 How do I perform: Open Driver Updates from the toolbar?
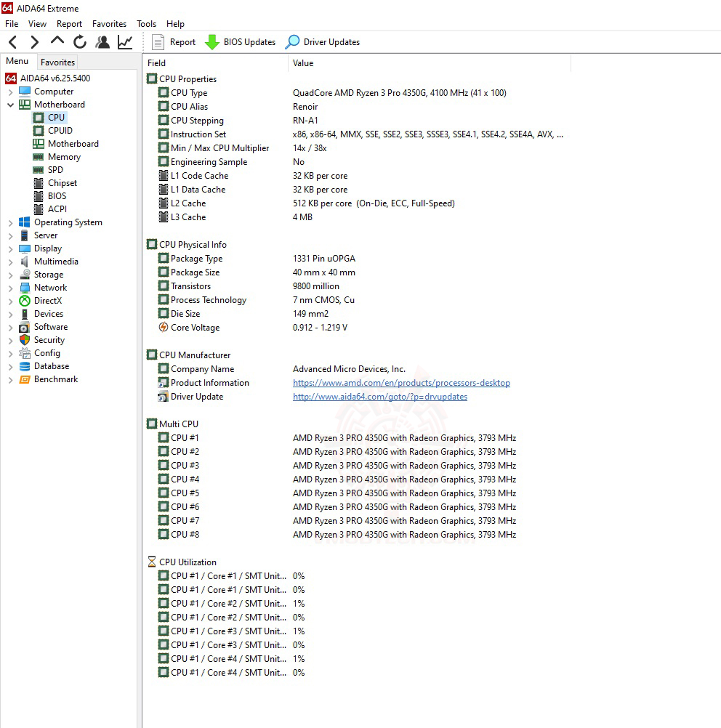tap(323, 42)
